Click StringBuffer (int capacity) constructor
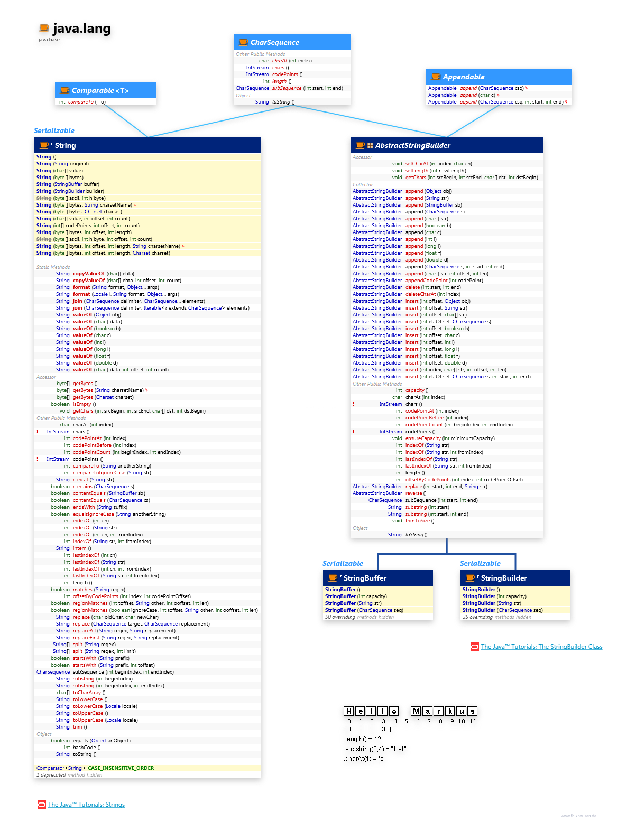This screenshot has width=627, height=840. [356, 596]
